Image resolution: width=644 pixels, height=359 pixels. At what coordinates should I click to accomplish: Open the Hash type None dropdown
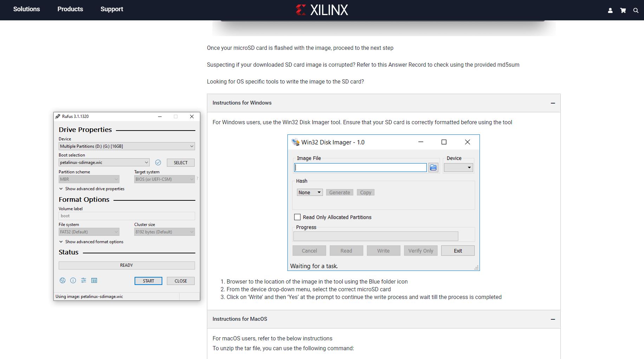tap(310, 192)
